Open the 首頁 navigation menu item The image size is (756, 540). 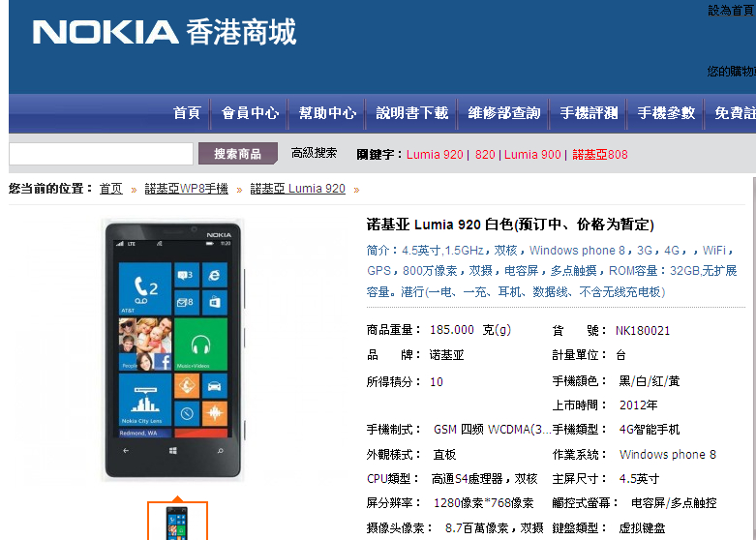[x=187, y=113]
